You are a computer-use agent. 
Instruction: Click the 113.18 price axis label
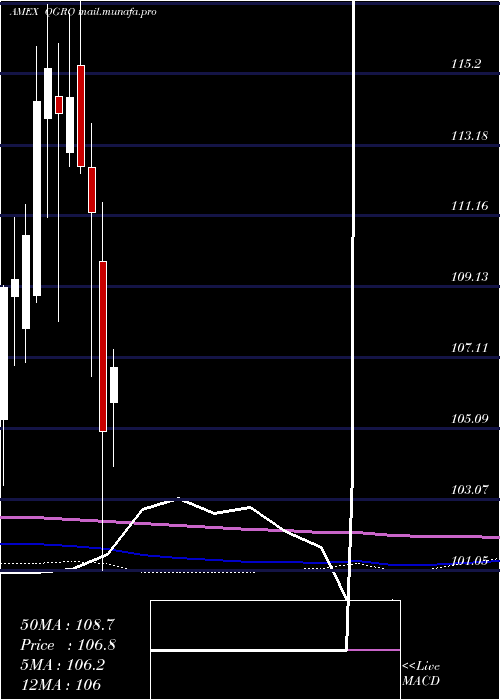(469, 136)
